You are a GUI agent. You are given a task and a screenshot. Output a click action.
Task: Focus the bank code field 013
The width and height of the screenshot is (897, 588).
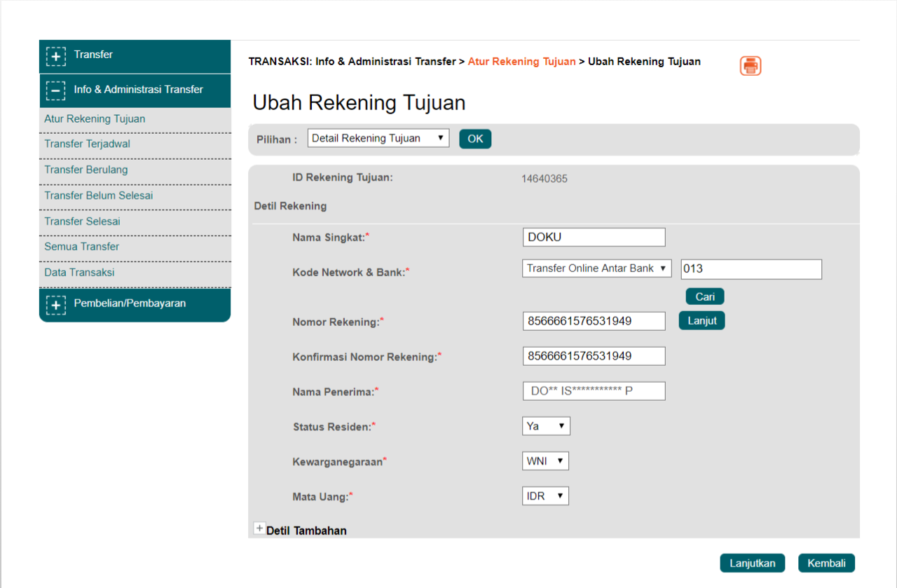pyautogui.click(x=751, y=269)
